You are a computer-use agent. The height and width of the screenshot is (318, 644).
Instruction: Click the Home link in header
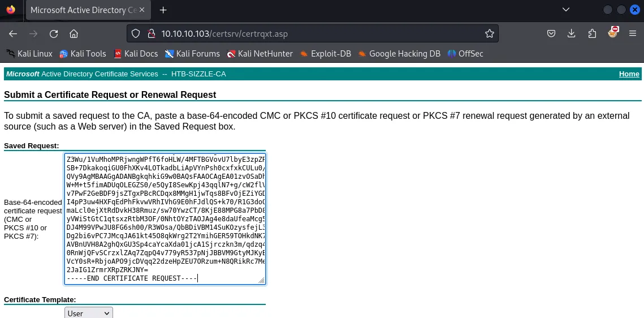(629, 74)
